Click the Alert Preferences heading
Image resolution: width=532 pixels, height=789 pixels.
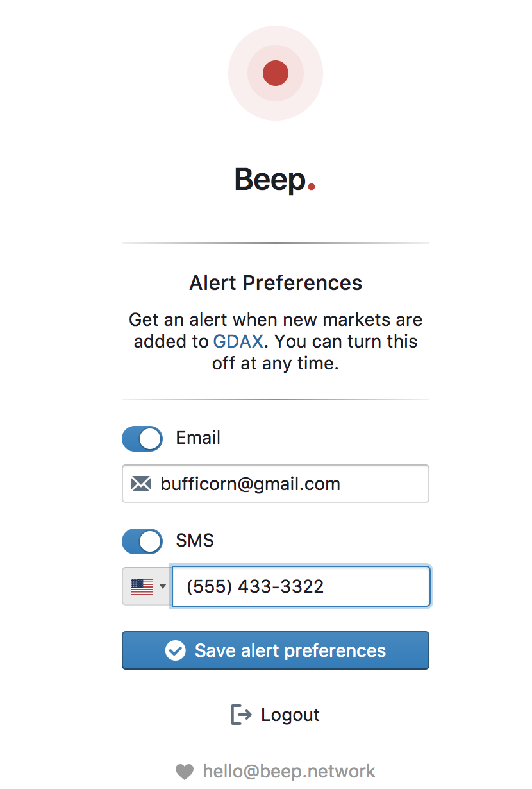[276, 283]
